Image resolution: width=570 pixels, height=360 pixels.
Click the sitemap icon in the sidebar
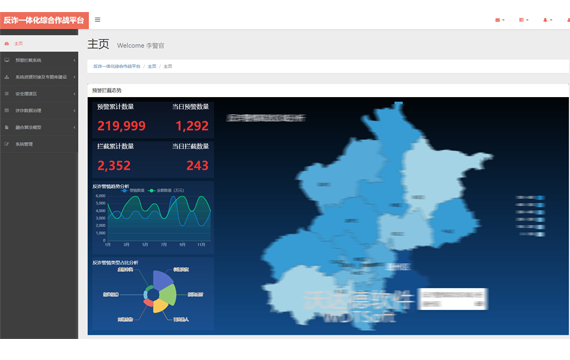coord(7,77)
